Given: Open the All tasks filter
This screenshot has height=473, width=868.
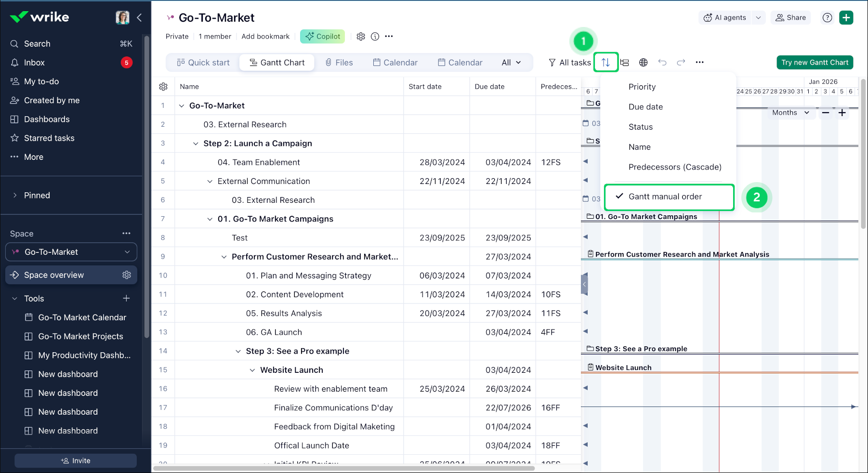Looking at the screenshot, I should pyautogui.click(x=569, y=63).
